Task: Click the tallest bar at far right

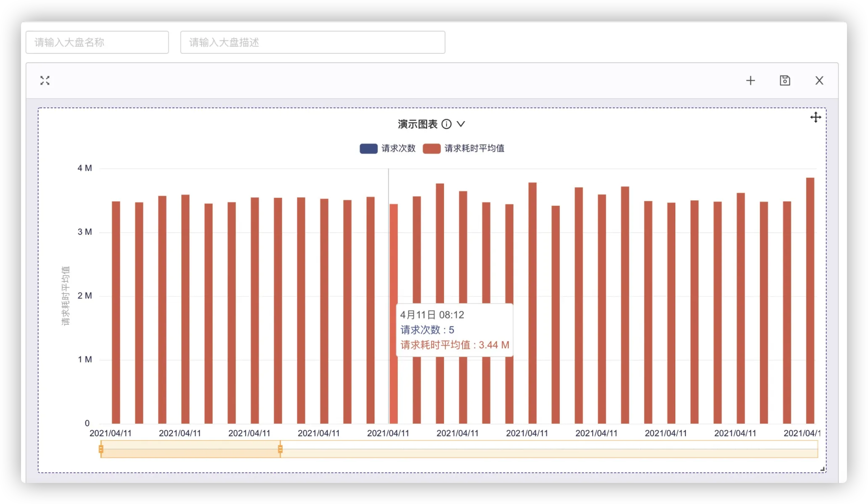Action: coord(810,294)
